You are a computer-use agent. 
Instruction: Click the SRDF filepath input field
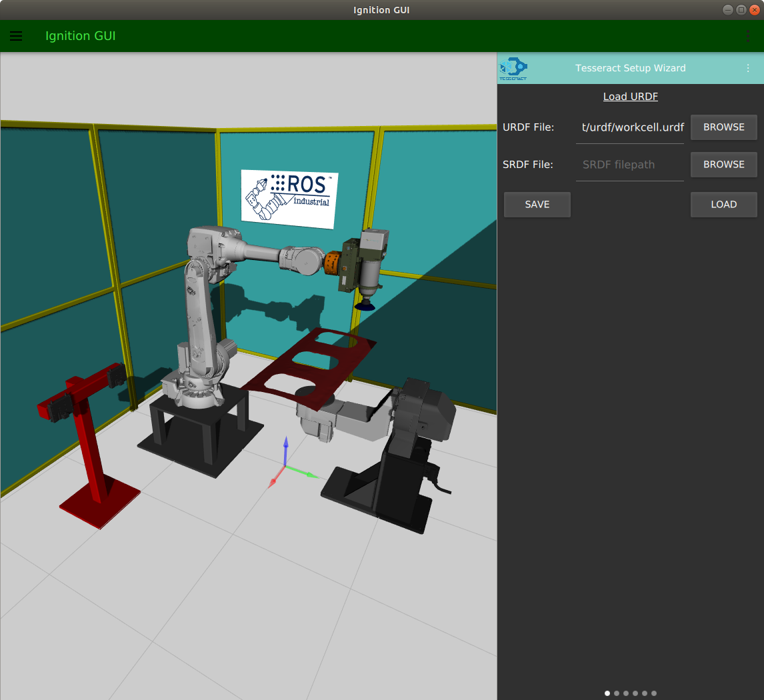click(630, 165)
